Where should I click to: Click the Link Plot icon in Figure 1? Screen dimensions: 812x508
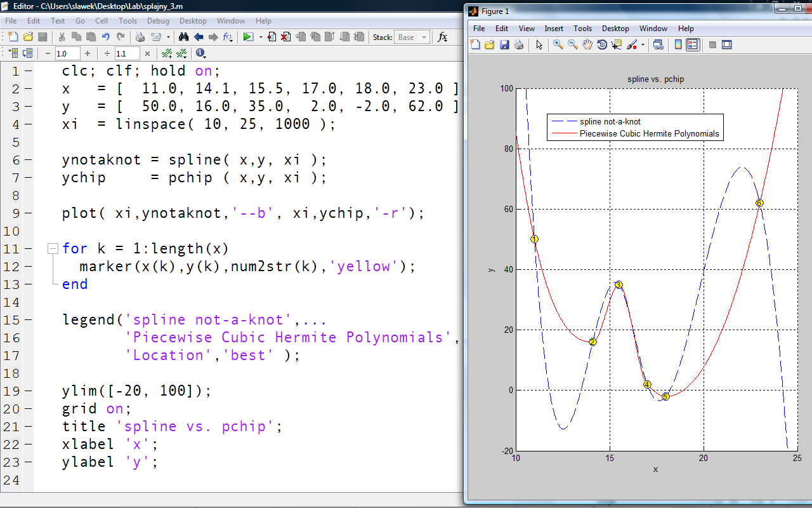click(658, 44)
